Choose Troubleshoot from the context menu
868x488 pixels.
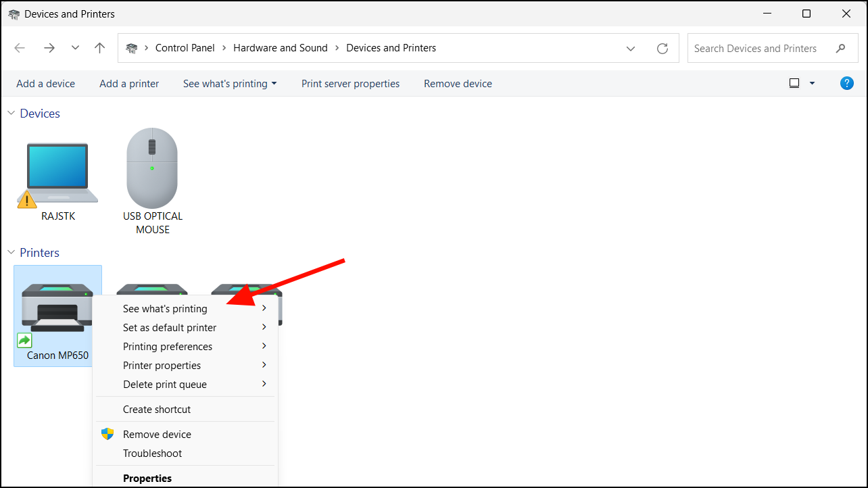(x=152, y=453)
